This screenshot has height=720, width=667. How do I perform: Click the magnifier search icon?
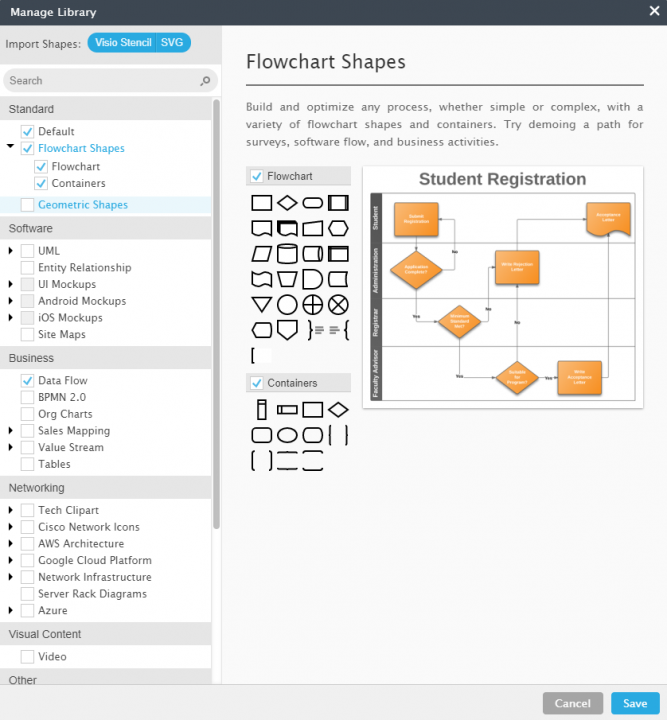click(205, 81)
